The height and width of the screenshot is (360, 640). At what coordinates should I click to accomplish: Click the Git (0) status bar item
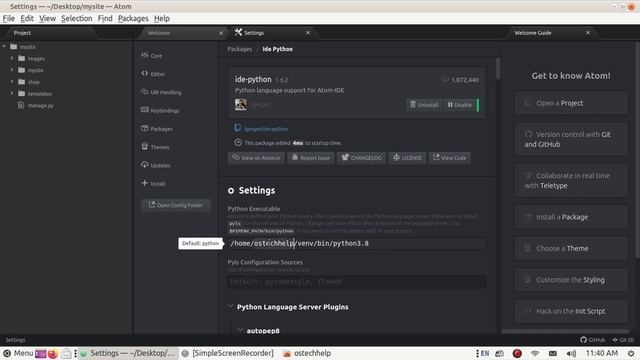623,340
